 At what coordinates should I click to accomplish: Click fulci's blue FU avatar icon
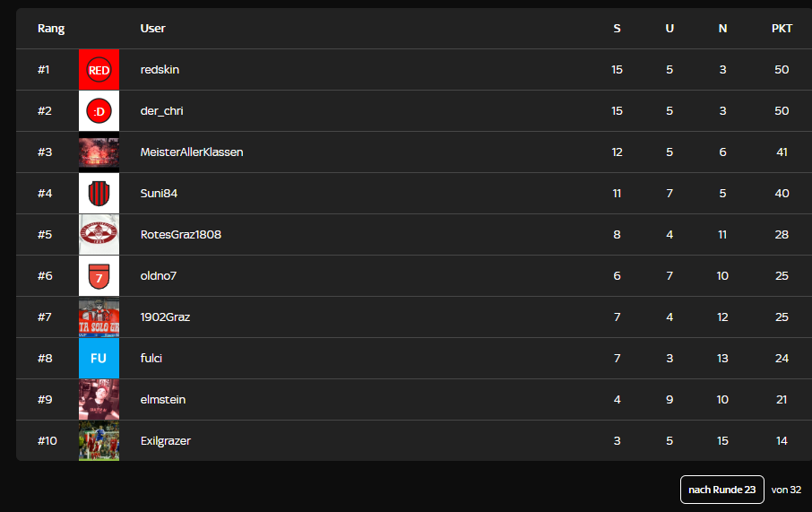99,359
